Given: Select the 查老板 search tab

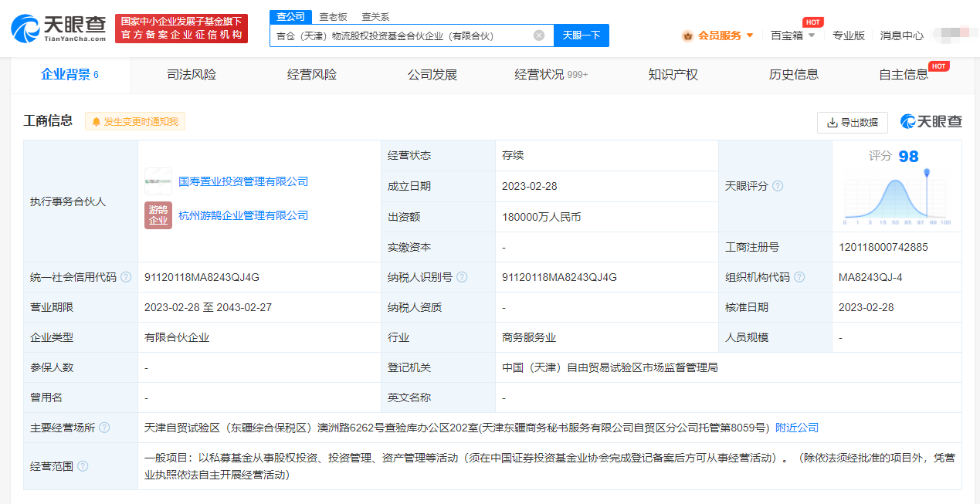Looking at the screenshot, I should pos(332,15).
